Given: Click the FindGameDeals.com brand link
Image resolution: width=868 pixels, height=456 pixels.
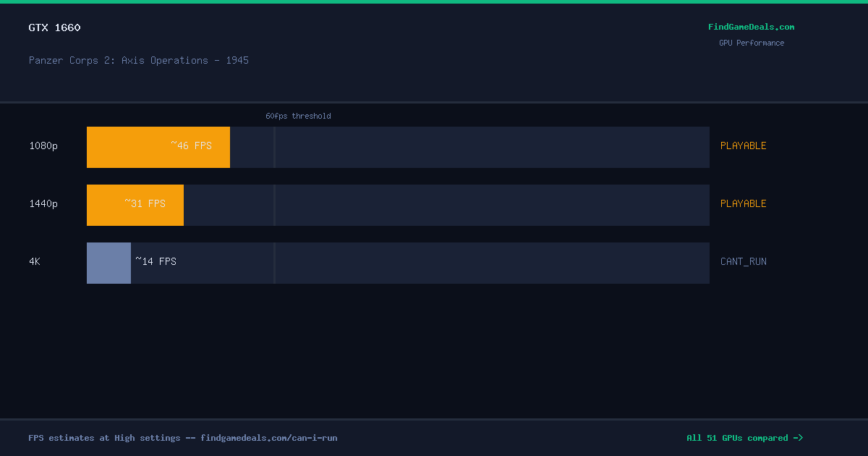Looking at the screenshot, I should [x=751, y=27].
